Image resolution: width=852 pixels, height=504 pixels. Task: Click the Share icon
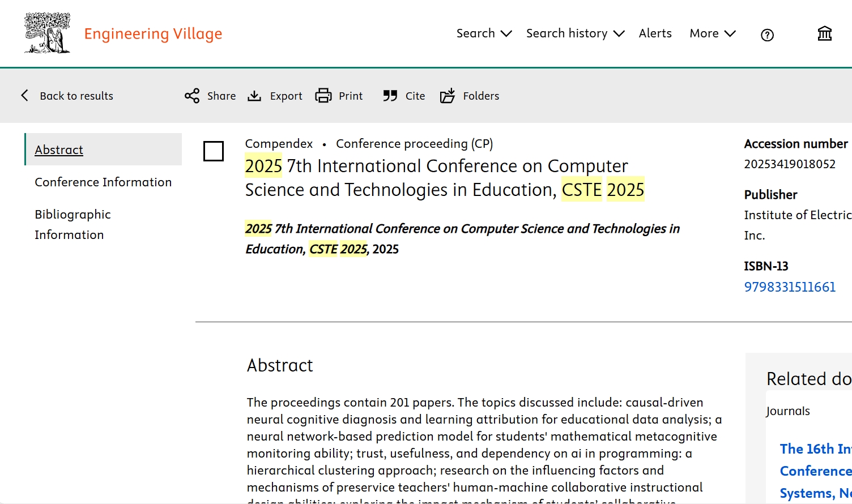pyautogui.click(x=192, y=96)
